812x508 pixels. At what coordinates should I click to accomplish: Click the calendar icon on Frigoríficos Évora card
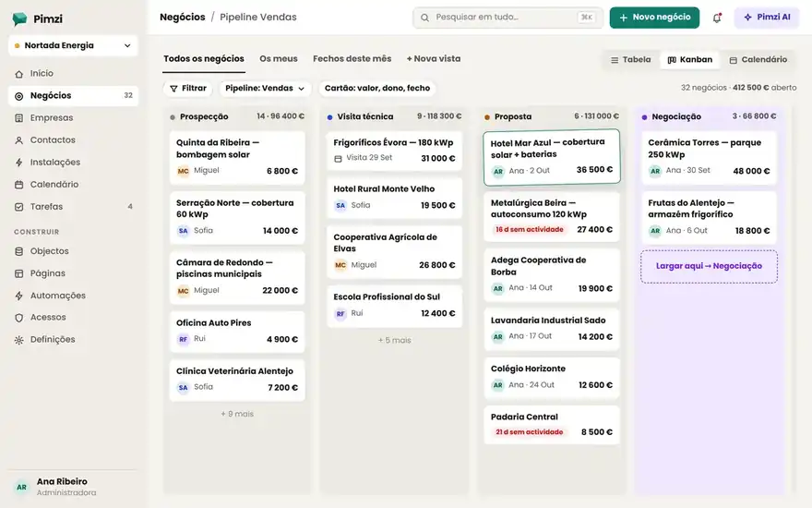[338, 159]
